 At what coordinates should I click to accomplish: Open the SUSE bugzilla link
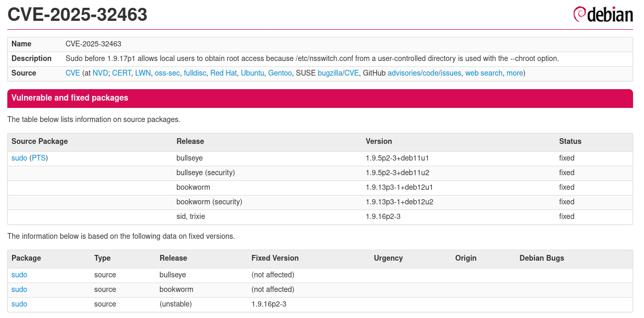click(x=330, y=73)
